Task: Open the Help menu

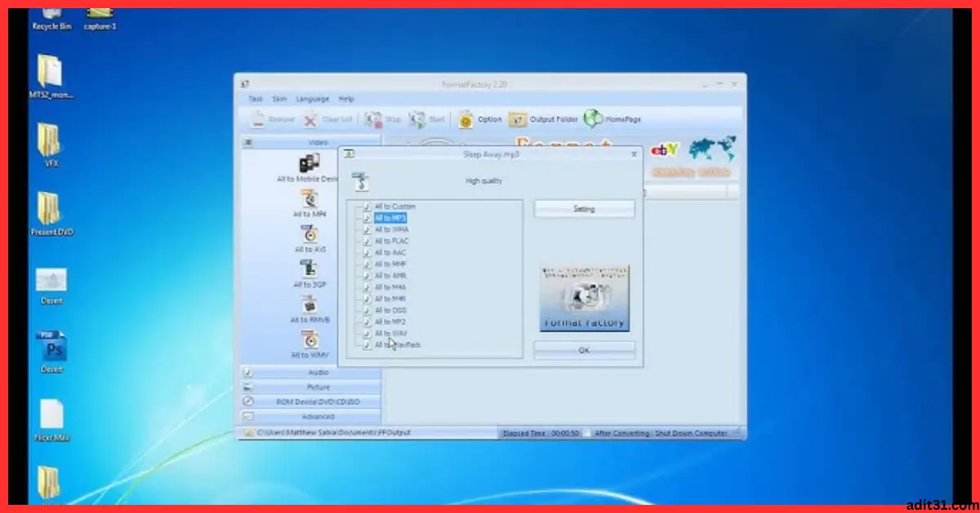Action: coord(346,99)
